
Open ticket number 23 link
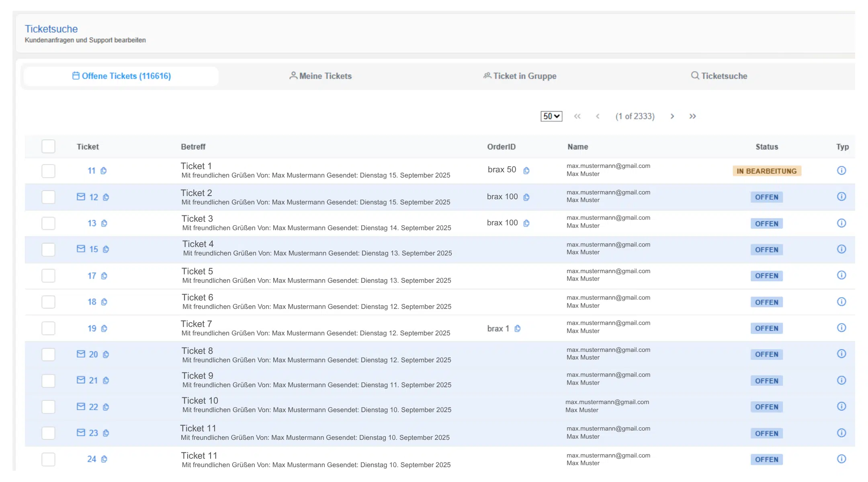pyautogui.click(x=94, y=433)
